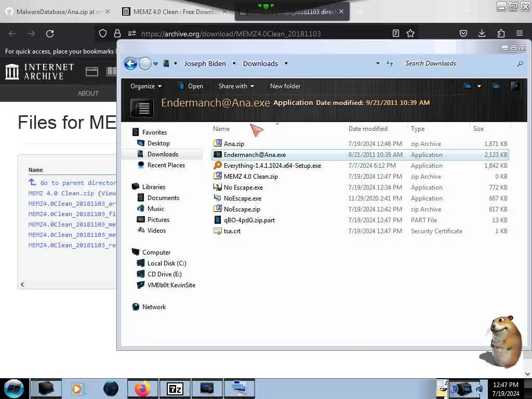532x399 pixels.
Task: Sort by Date modified column header
Action: point(368,129)
